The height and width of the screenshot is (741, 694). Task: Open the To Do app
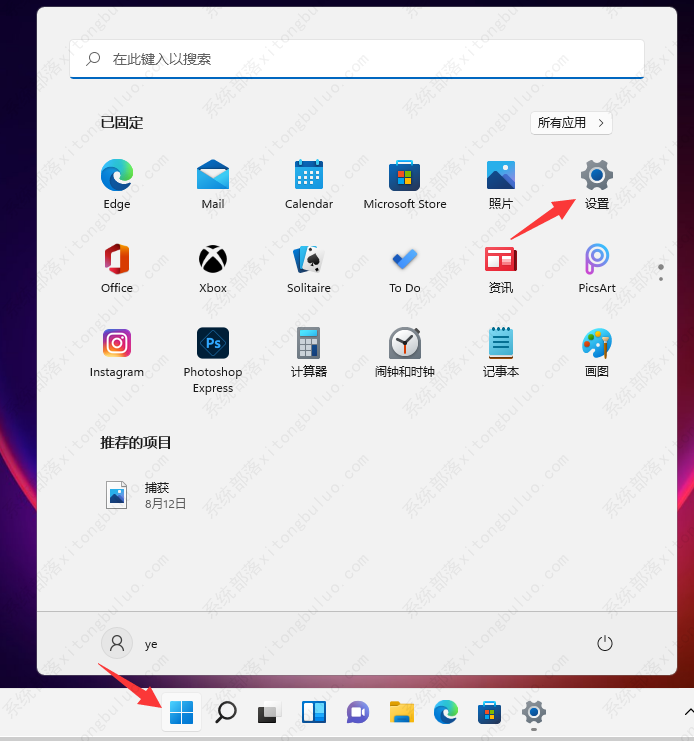click(404, 268)
